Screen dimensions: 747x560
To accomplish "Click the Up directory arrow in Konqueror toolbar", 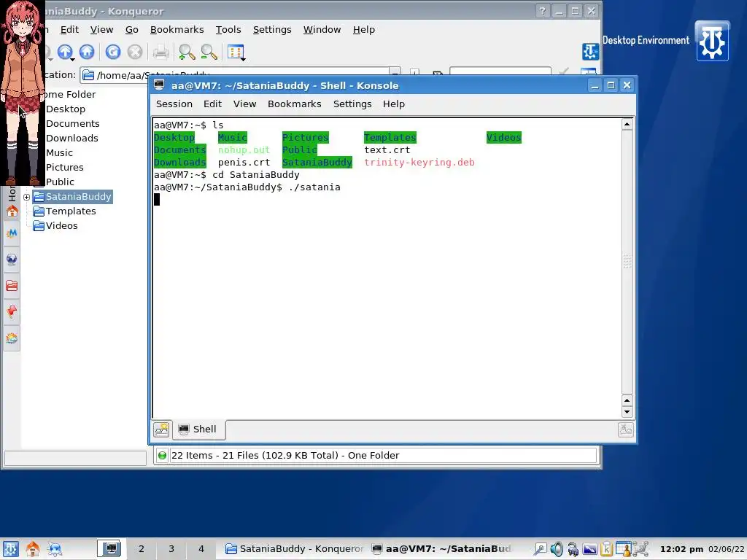I will click(65, 52).
